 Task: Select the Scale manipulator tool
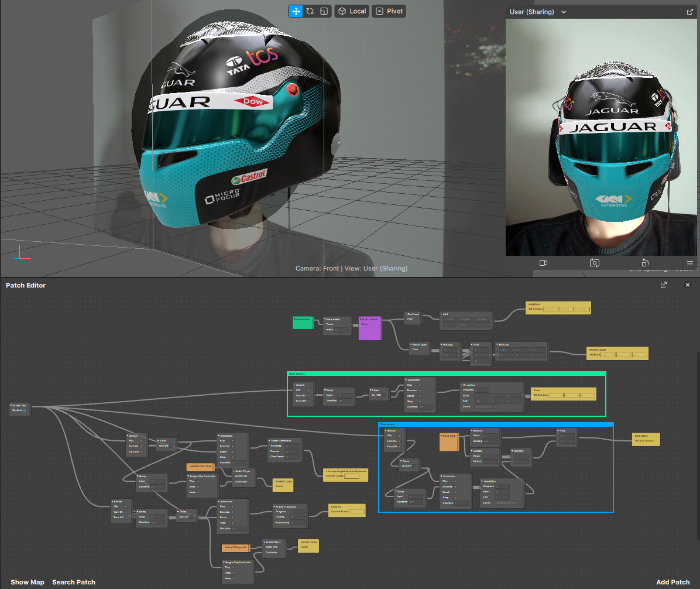324,11
